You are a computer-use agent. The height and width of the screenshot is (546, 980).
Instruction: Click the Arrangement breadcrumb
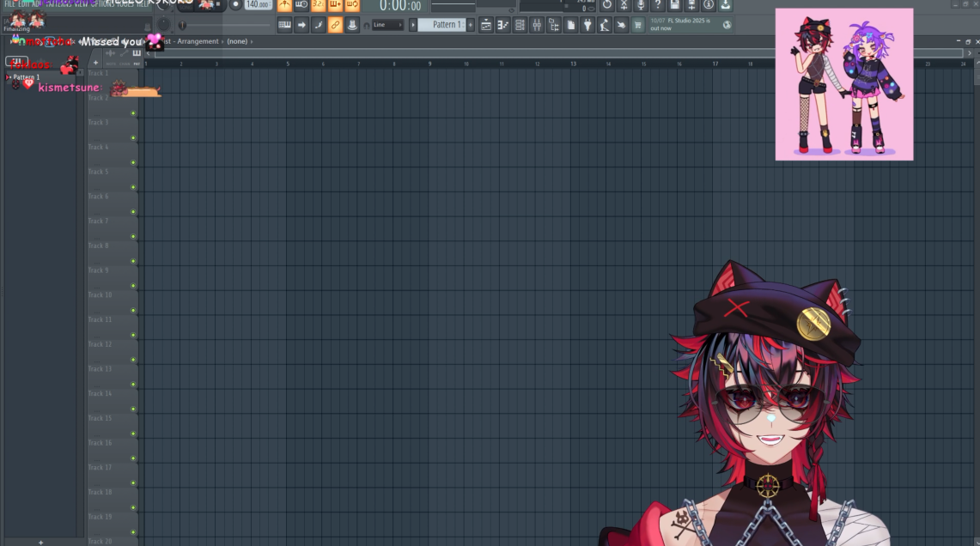click(198, 41)
